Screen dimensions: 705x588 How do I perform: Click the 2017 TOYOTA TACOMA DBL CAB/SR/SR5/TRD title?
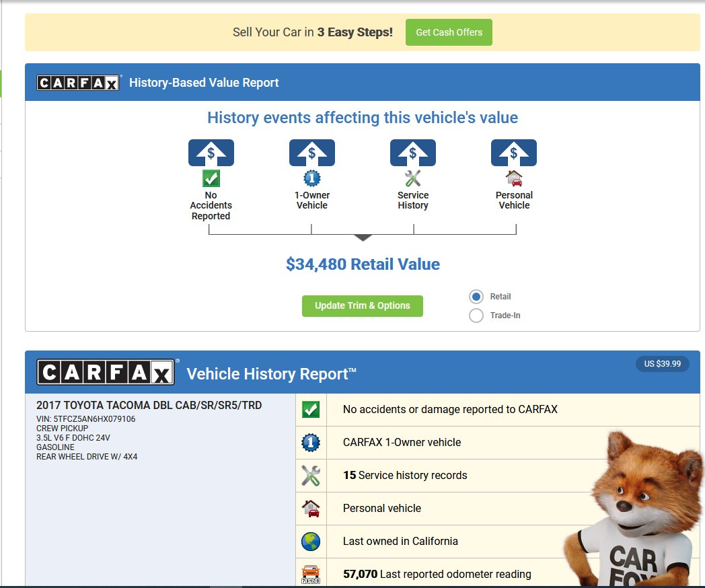pyautogui.click(x=149, y=406)
